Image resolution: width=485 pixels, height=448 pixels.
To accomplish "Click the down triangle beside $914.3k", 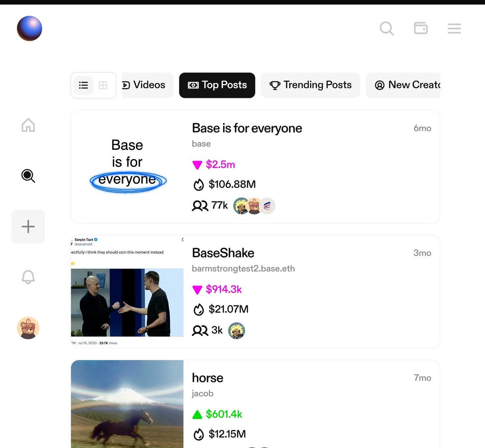I will [197, 290].
